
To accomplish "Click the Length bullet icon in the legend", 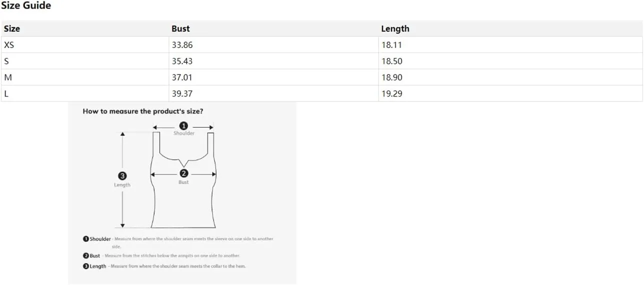I will pos(86,266).
